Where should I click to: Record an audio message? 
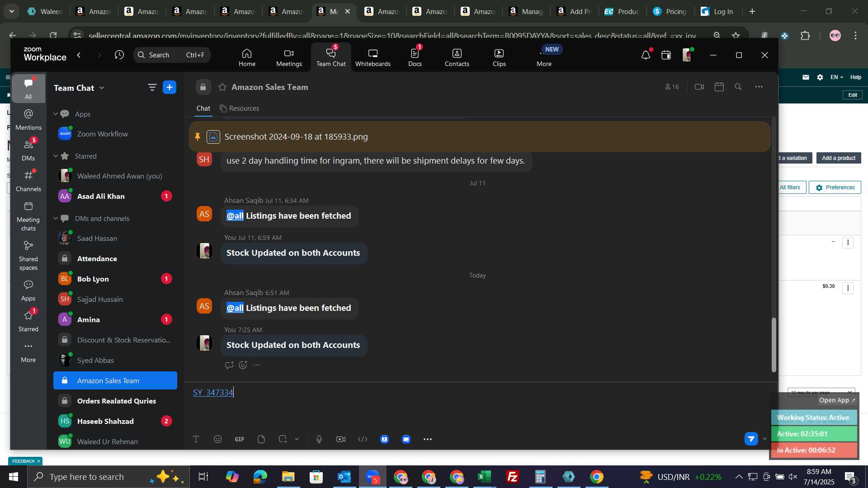319,439
